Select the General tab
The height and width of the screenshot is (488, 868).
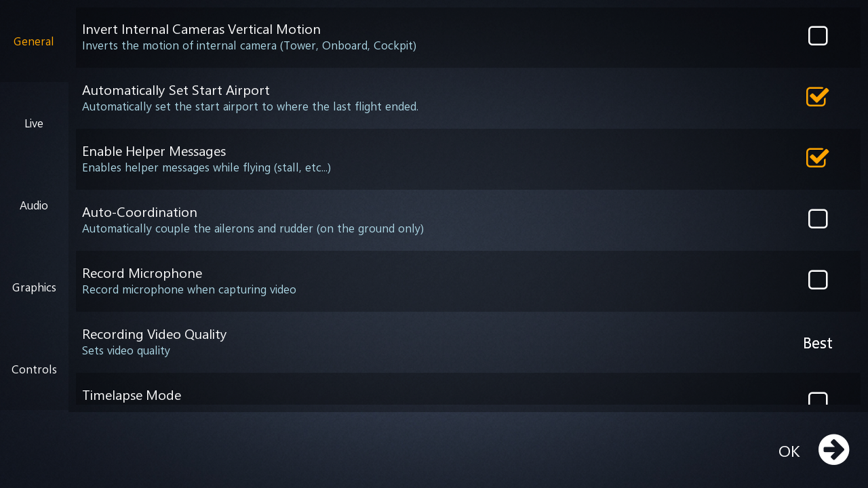pos(34,41)
